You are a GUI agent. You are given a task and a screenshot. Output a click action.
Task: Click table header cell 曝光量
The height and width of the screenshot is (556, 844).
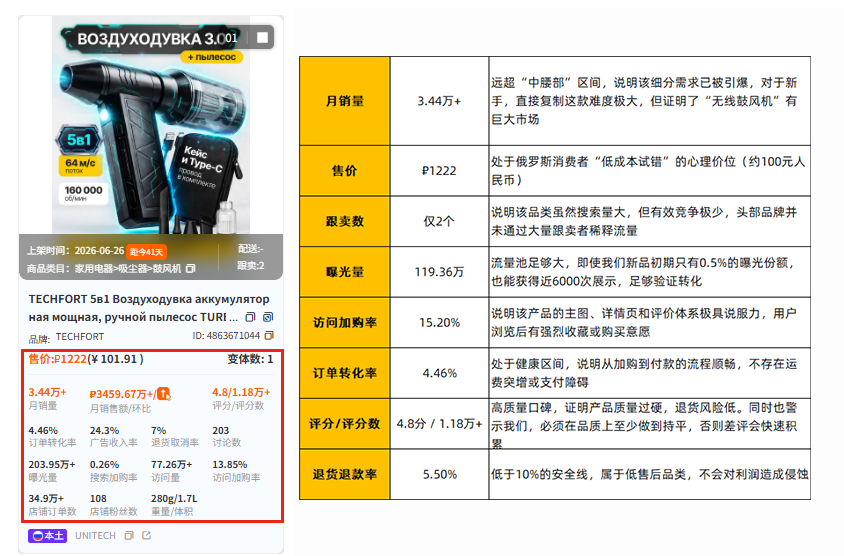point(344,272)
